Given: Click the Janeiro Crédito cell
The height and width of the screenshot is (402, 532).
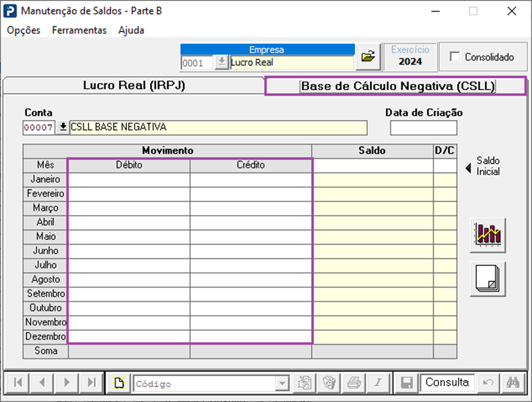Looking at the screenshot, I should (251, 180).
